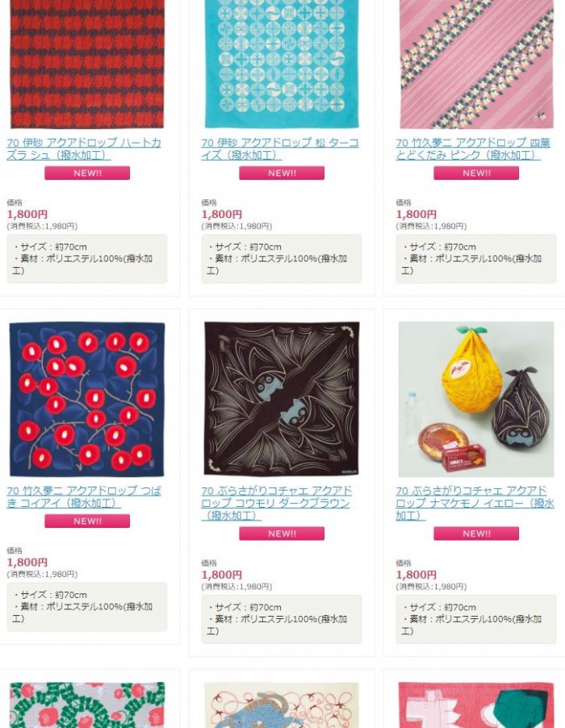
Task: Click NEW!! badge under pink floral item
Action: click(x=476, y=174)
